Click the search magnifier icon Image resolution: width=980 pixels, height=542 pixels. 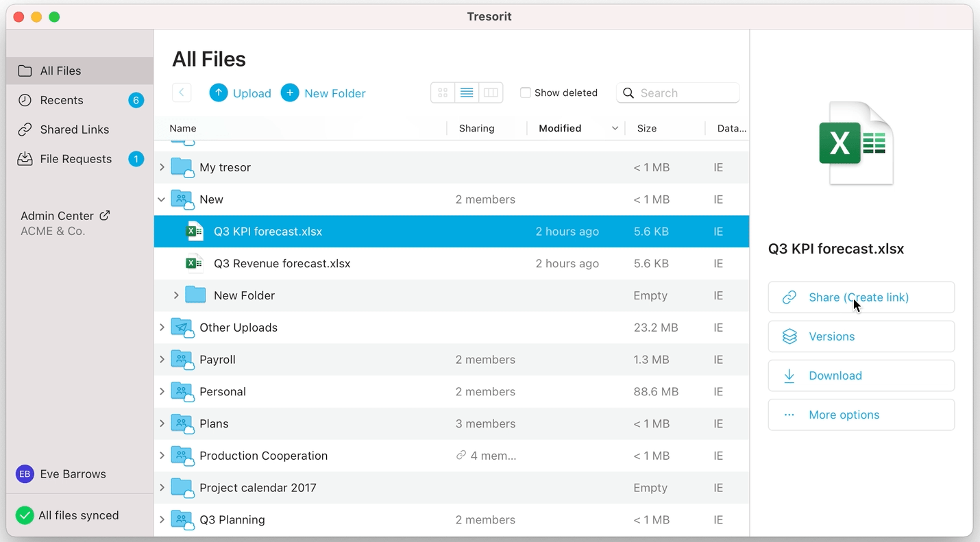(628, 93)
